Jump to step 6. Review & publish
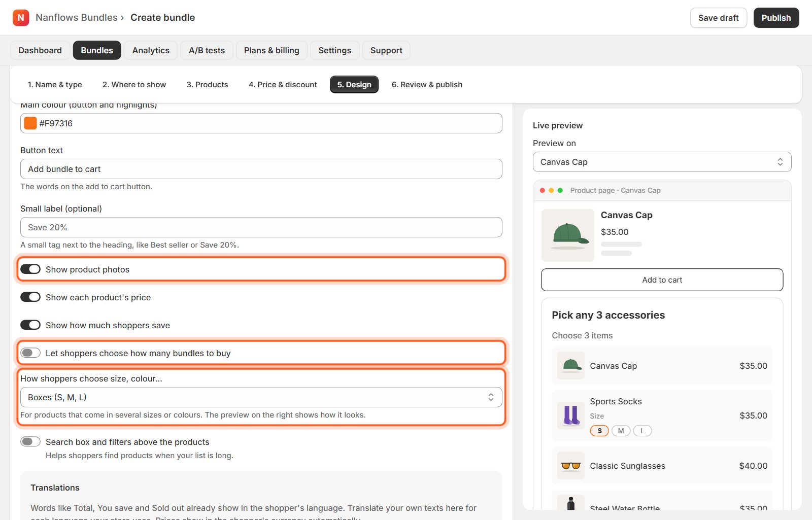 427,85
